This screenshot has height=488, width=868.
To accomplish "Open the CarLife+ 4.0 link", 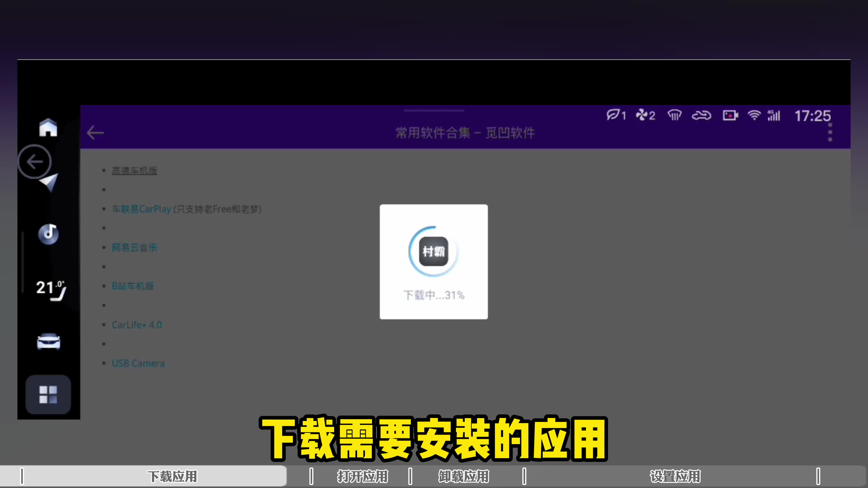I will [x=137, y=325].
